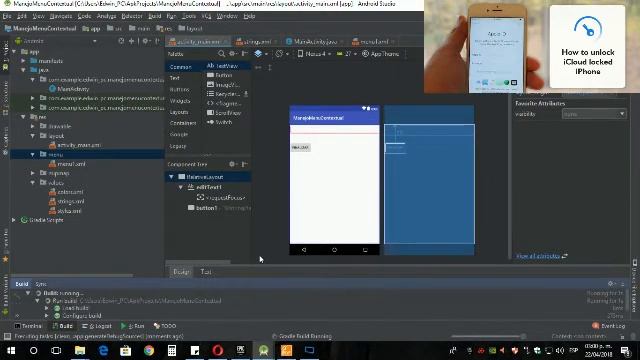640x360 pixels.
Task: Select colors.xml in the values folder
Action: pyautogui.click(x=66, y=192)
